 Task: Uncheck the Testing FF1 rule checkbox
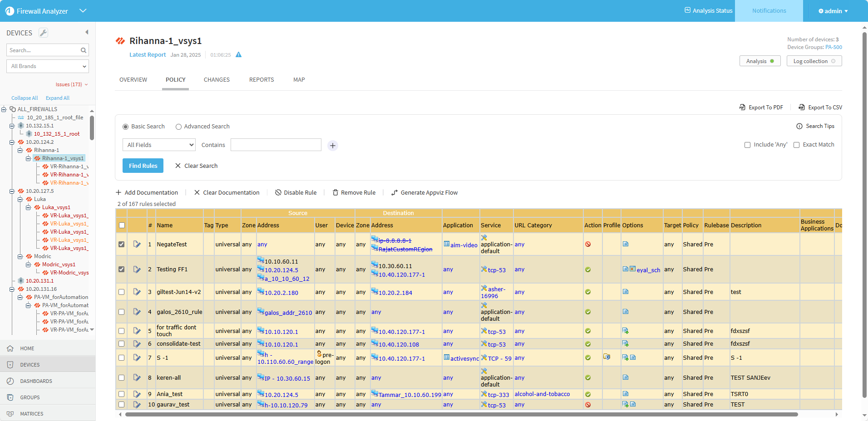coord(122,269)
